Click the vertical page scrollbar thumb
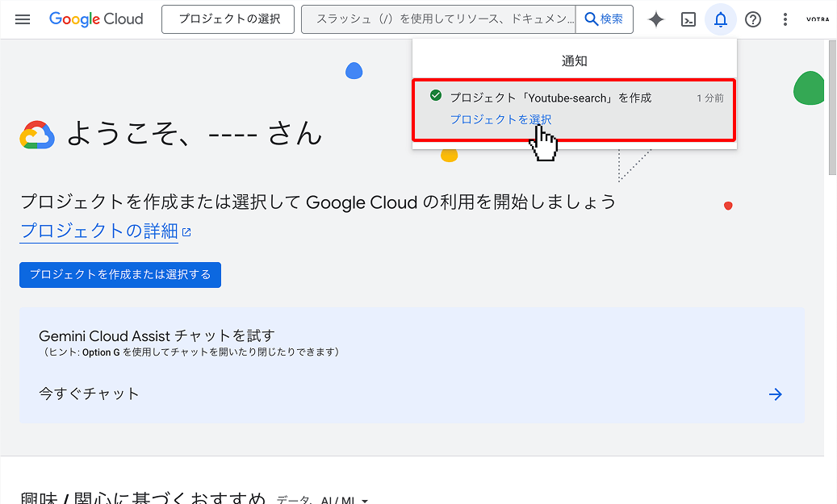Screen dimensions: 837x504 click(x=832, y=106)
